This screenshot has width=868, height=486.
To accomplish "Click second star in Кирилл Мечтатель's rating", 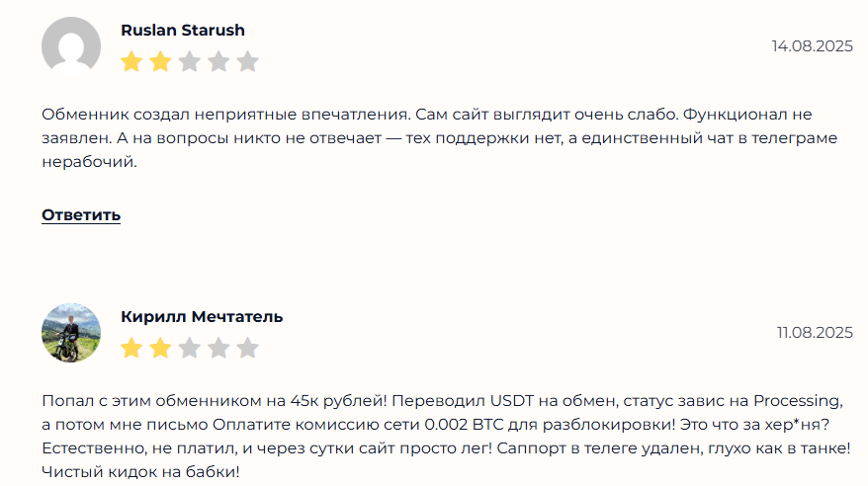I will 160,349.
